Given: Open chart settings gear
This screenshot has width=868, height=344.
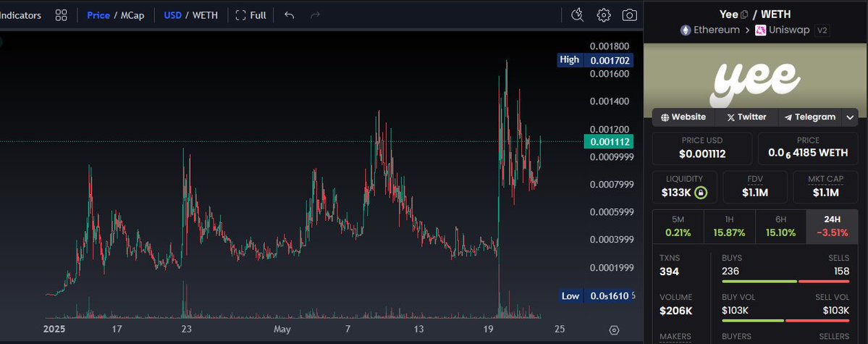Looking at the screenshot, I should pos(603,15).
